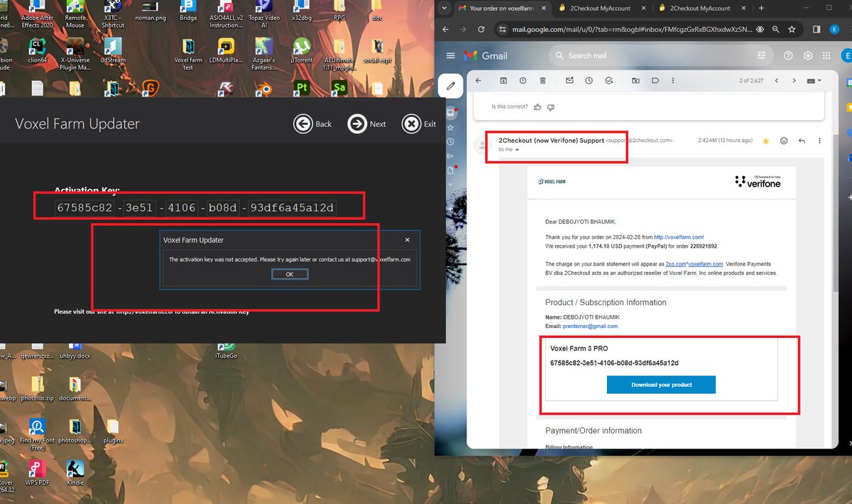Go back to inbox in Gmail
The height and width of the screenshot is (504, 852).
[478, 81]
